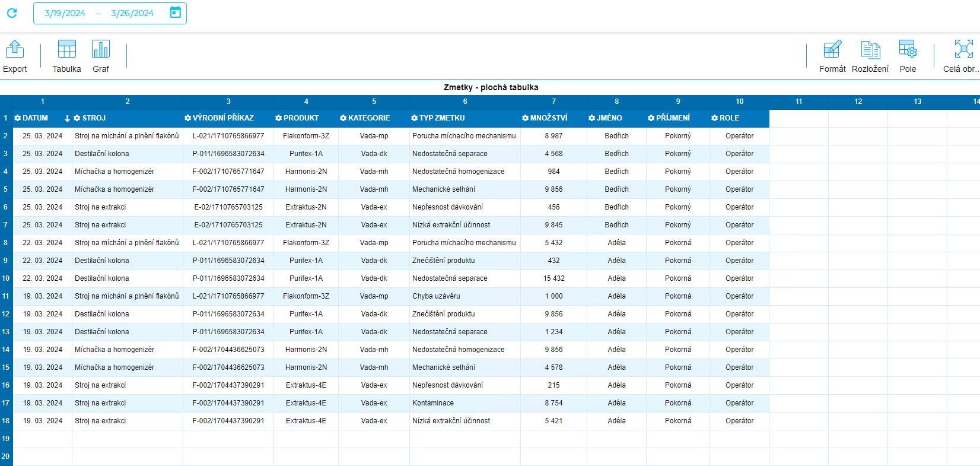Click gear icon in ROLE header

715,118
